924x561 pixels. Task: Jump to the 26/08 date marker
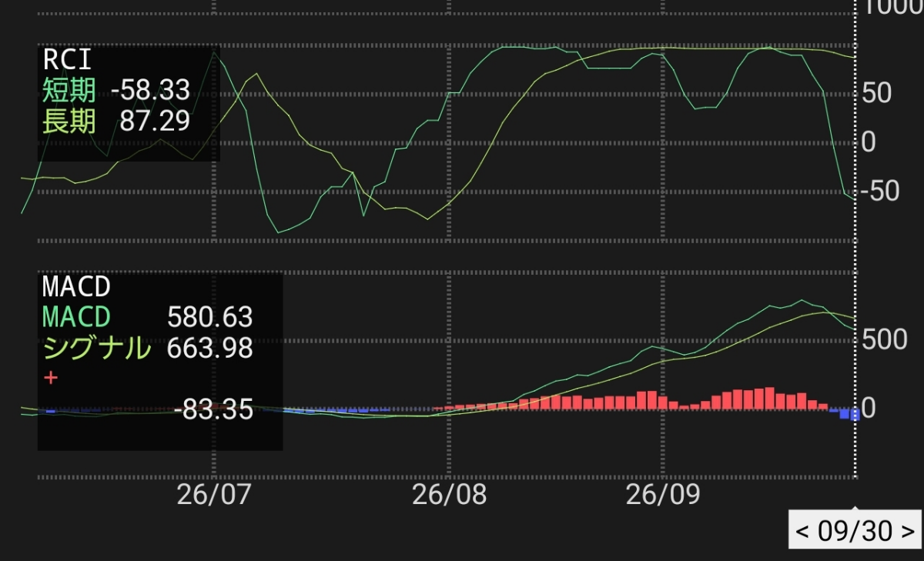pyautogui.click(x=450, y=495)
